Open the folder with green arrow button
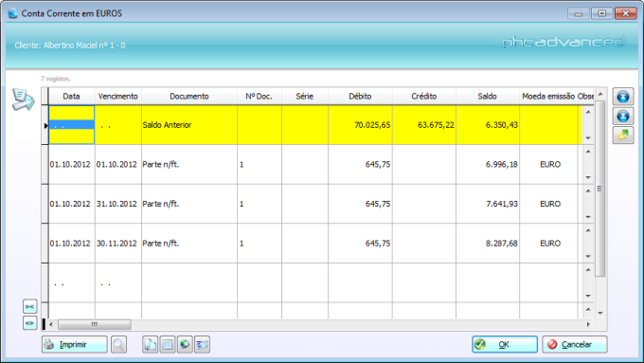The height and width of the screenshot is (363, 644). 623,135
